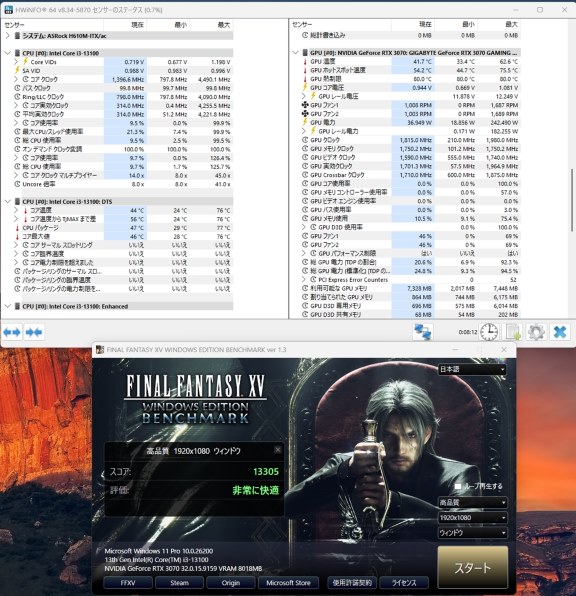Open the 1920x1080 resolution dropdown

473,518
